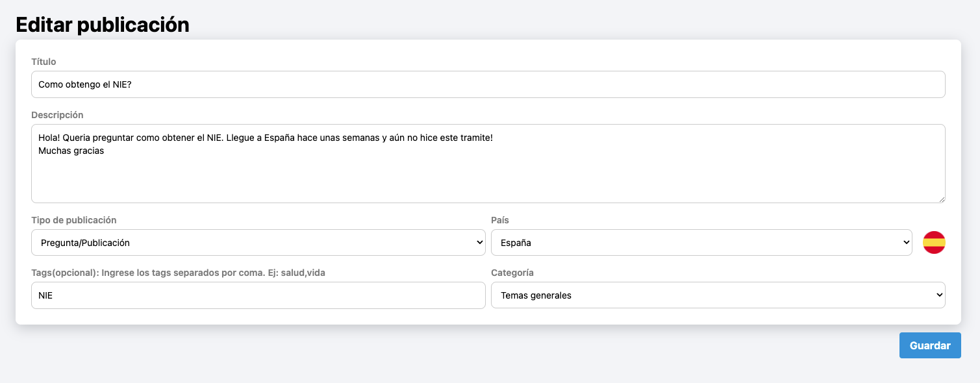This screenshot has width=980, height=383.
Task: Focus the Título input field
Action: tap(488, 84)
